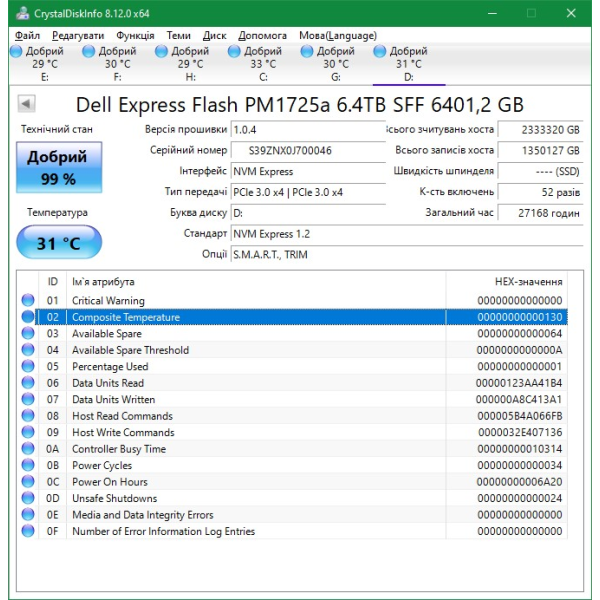Screen dimensions: 600x600
Task: Click the Добрий 99 % health status button
Action: 59,167
